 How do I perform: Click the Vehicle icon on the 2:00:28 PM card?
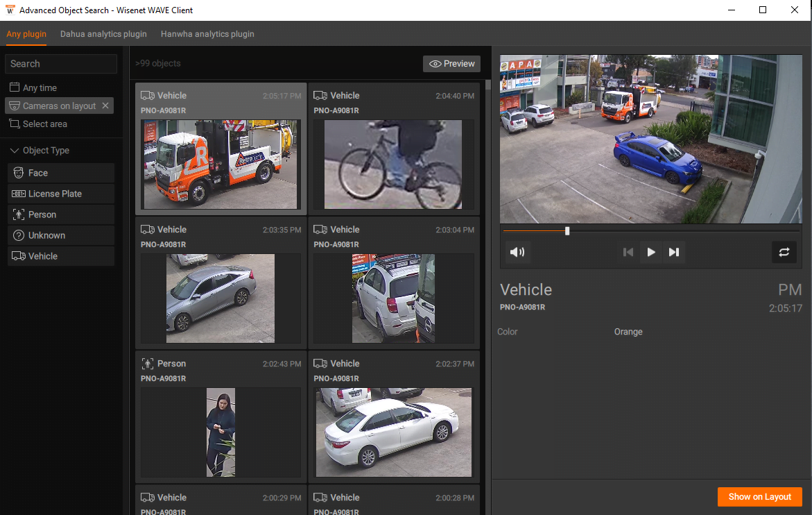pyautogui.click(x=320, y=498)
